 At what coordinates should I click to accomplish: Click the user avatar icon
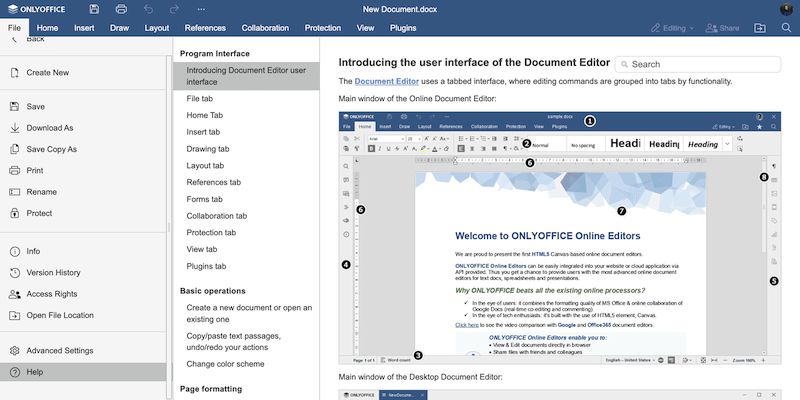(x=786, y=9)
